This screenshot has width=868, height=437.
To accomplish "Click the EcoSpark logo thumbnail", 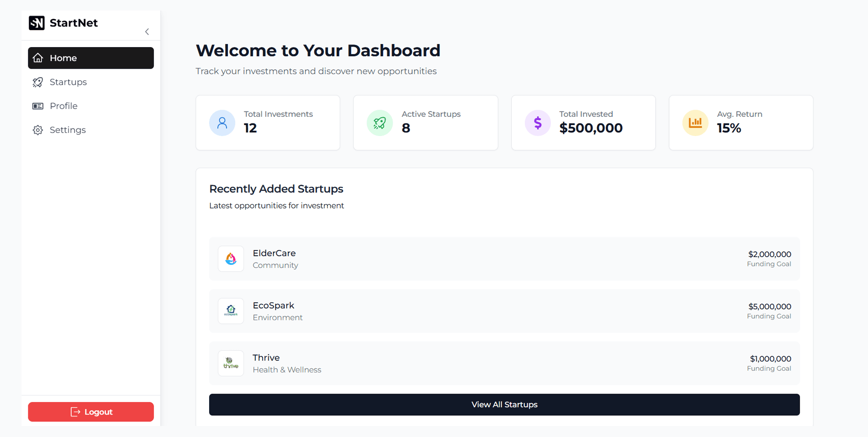I will click(231, 311).
